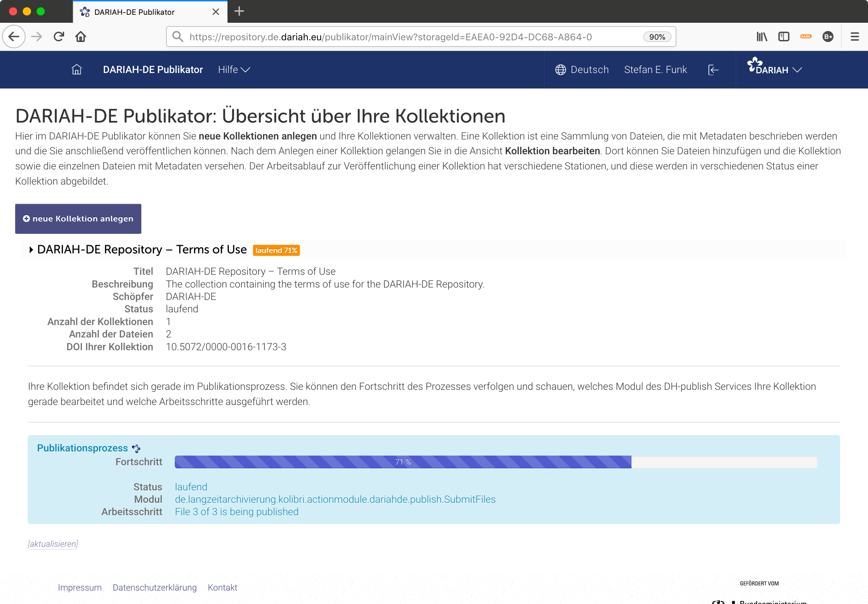Click the refresh icon next to Publikationsprozess

(x=136, y=448)
